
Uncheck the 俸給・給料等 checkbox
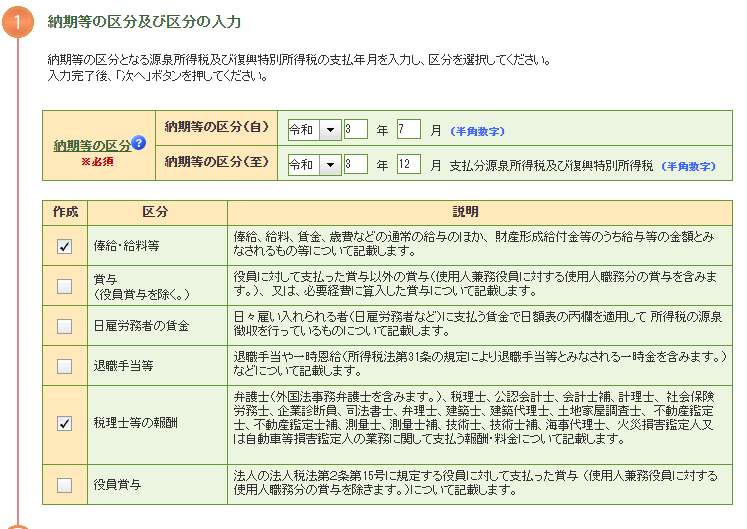coord(64,246)
